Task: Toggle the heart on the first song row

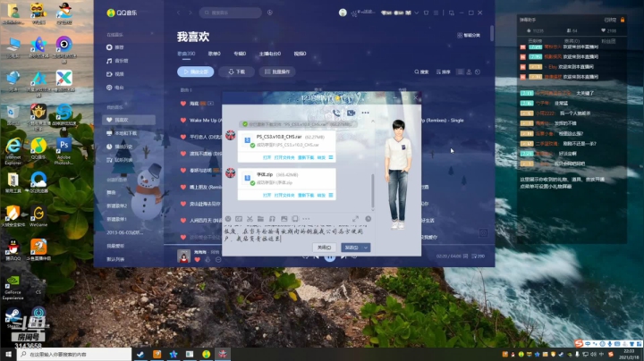Action: pyautogui.click(x=183, y=104)
